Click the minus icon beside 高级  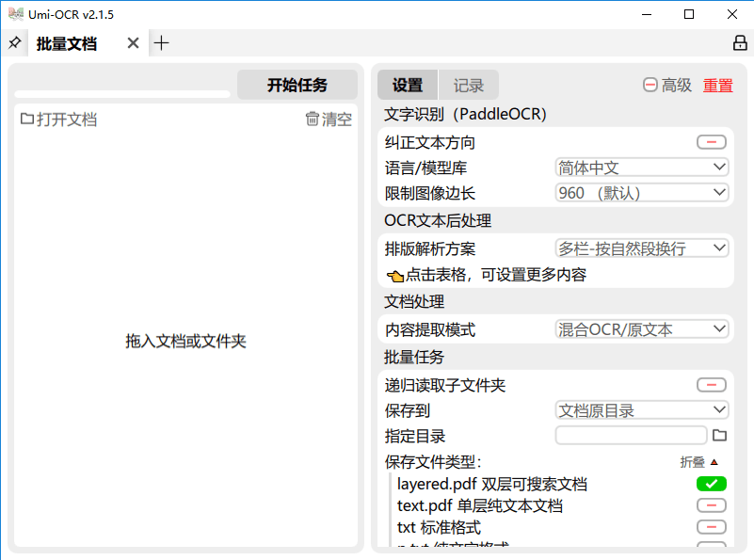(649, 85)
